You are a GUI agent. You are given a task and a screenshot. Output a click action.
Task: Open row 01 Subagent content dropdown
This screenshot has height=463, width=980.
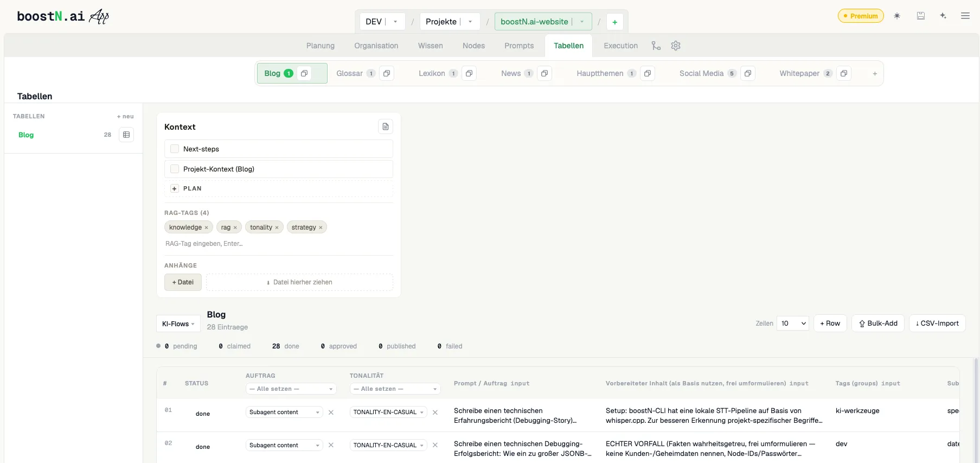(284, 413)
